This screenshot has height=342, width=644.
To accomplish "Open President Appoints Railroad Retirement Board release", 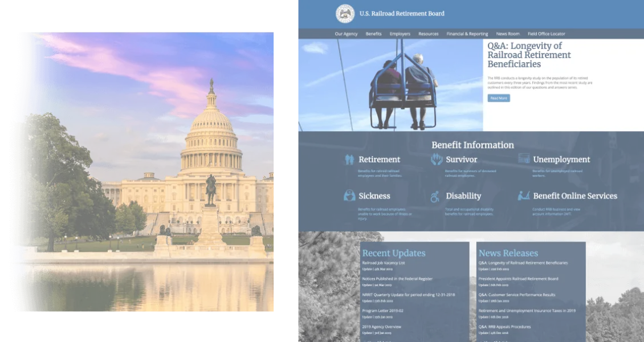I will [x=518, y=279].
